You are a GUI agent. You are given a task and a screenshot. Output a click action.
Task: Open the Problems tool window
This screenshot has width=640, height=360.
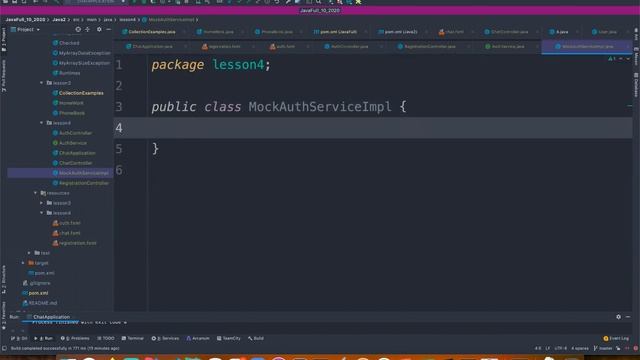(x=75, y=338)
